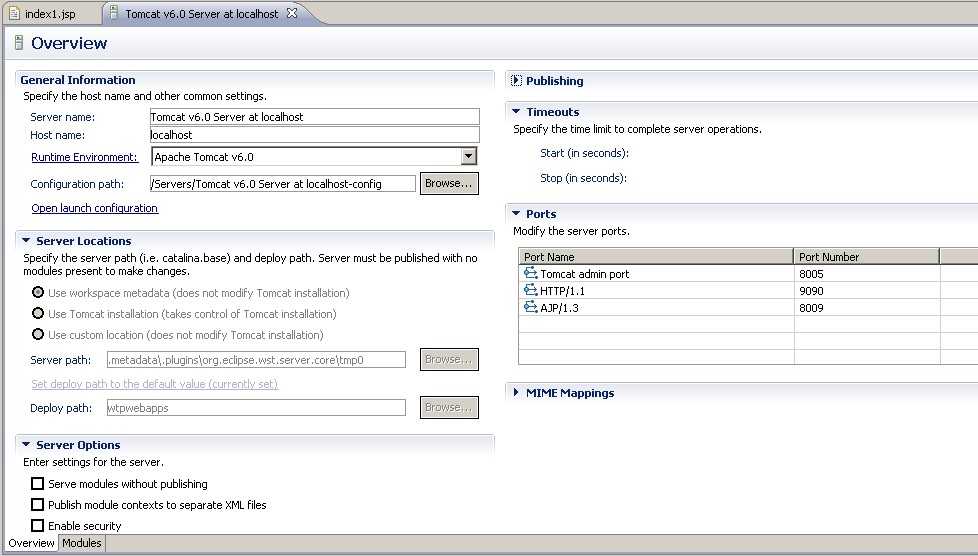Click the Configuration path field

tap(283, 183)
